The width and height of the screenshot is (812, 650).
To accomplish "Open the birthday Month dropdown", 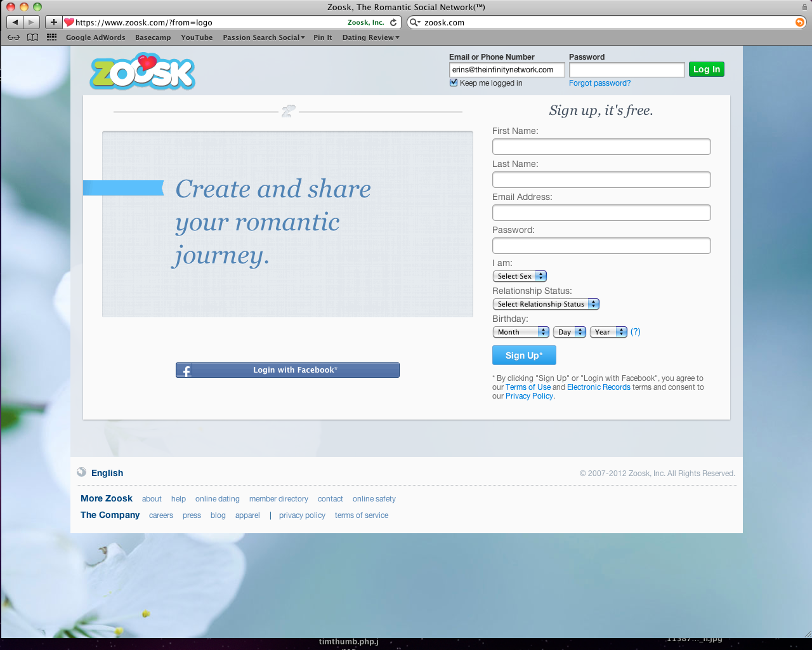I will point(521,332).
